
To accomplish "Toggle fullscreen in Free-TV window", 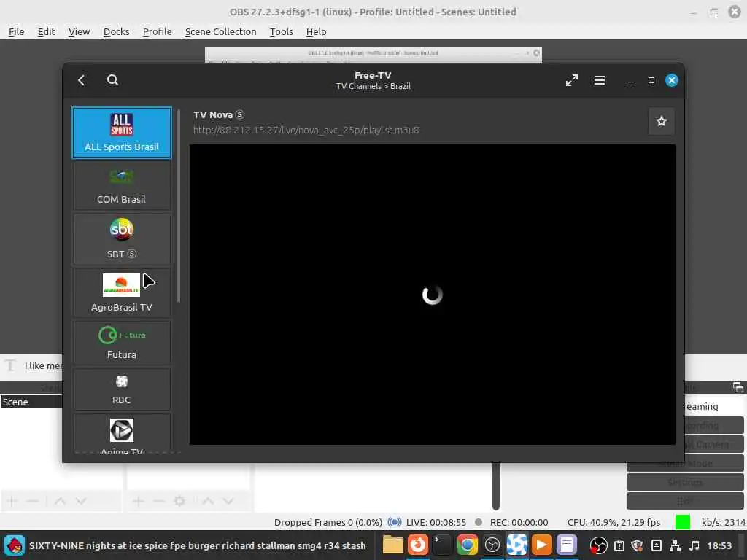I will (572, 80).
